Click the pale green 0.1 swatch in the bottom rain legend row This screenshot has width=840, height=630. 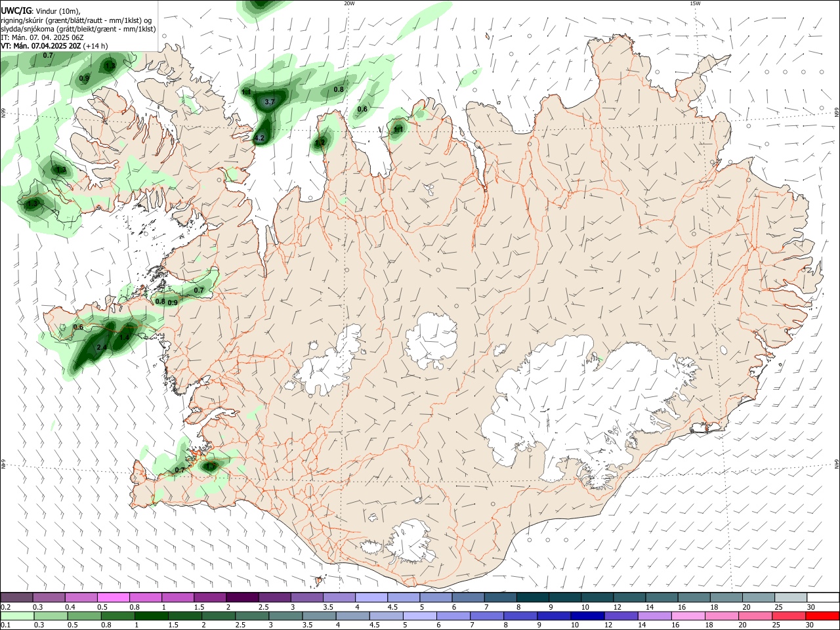pos(17,616)
